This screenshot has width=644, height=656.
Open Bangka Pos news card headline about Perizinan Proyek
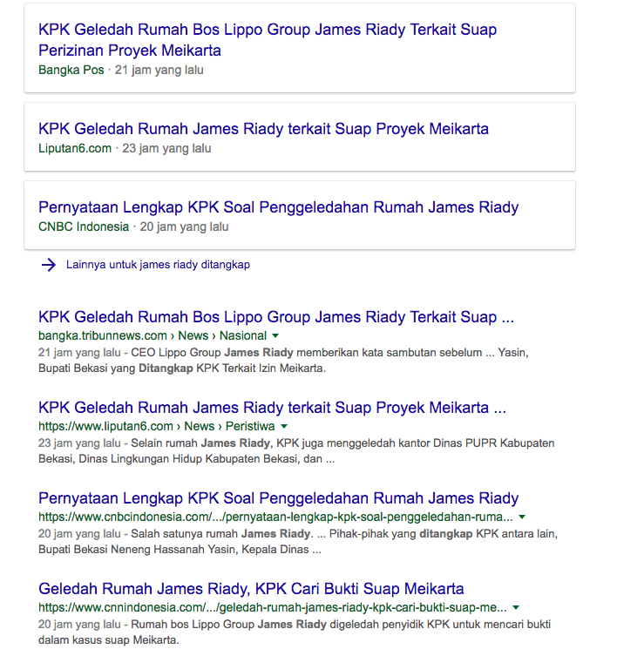coord(267,39)
